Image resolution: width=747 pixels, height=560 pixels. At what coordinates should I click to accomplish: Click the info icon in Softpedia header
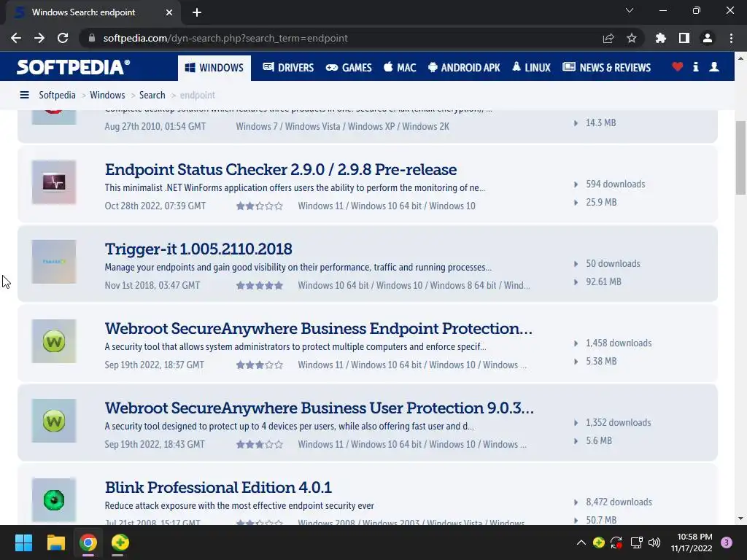[695, 67]
